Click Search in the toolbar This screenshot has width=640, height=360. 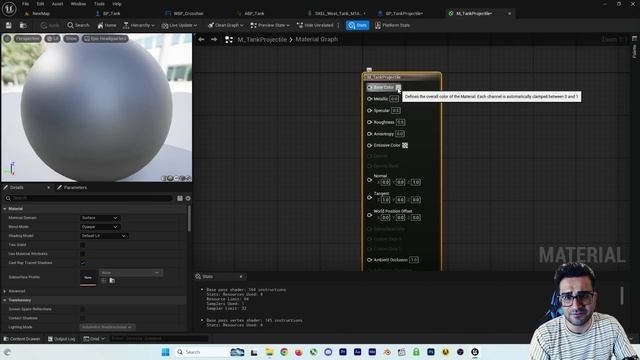click(x=78, y=25)
